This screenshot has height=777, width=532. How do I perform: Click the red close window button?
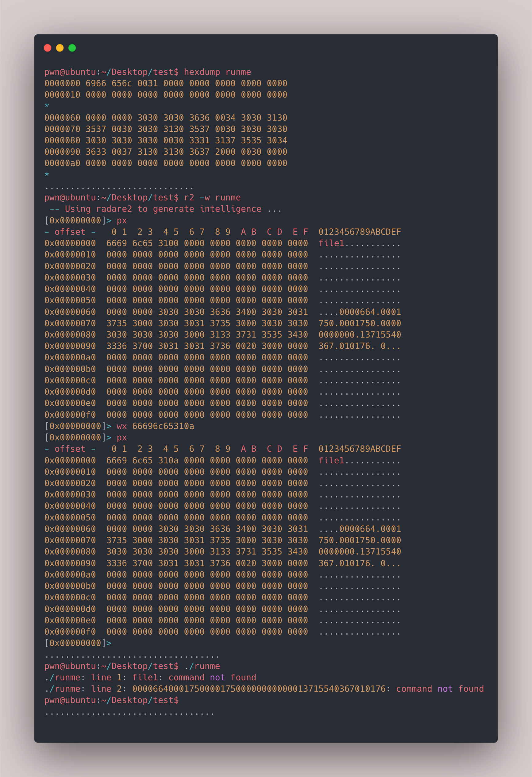tap(48, 48)
